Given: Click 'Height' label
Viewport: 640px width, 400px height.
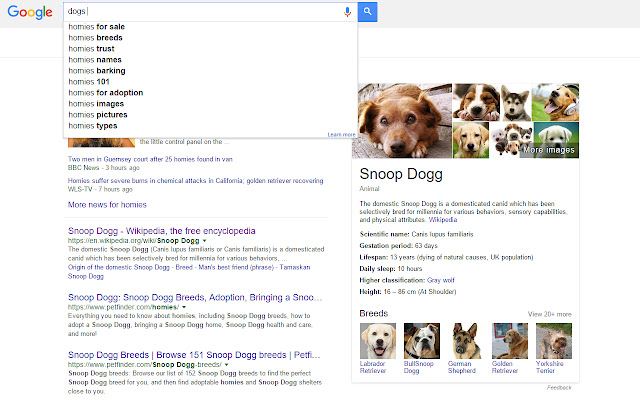Looking at the screenshot, I should pos(371,291).
